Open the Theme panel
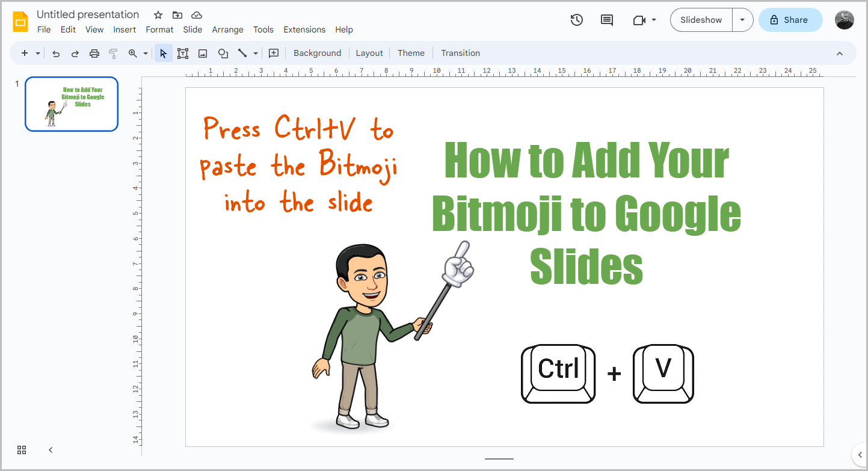 pyautogui.click(x=411, y=53)
